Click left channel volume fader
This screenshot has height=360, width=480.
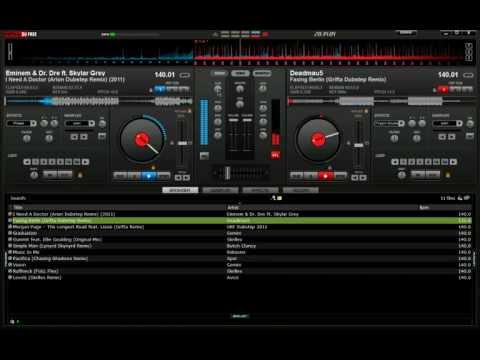click(233, 120)
